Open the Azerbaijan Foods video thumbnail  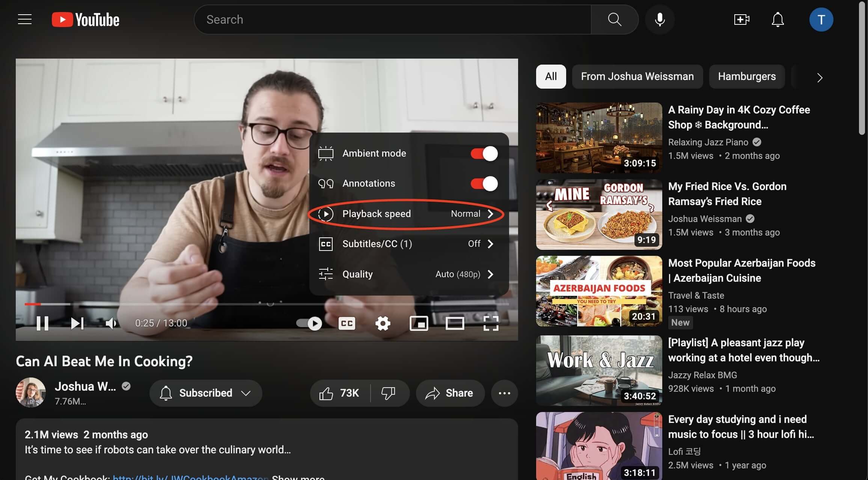598,291
